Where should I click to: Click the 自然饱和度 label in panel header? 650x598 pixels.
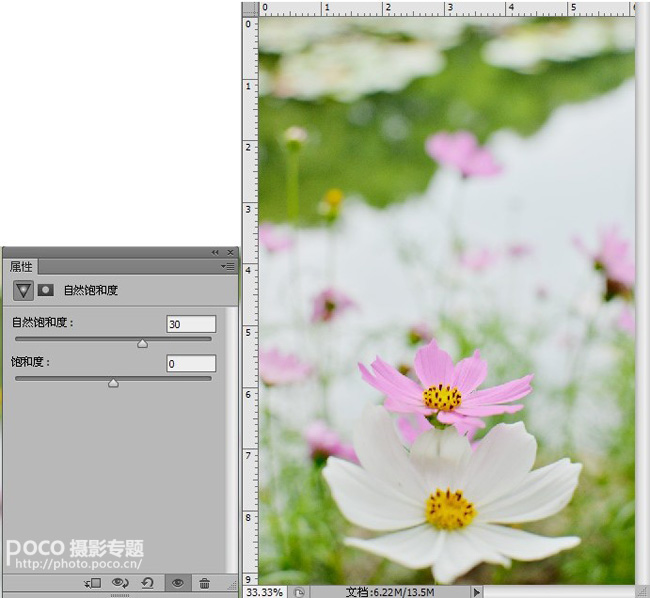click(91, 291)
